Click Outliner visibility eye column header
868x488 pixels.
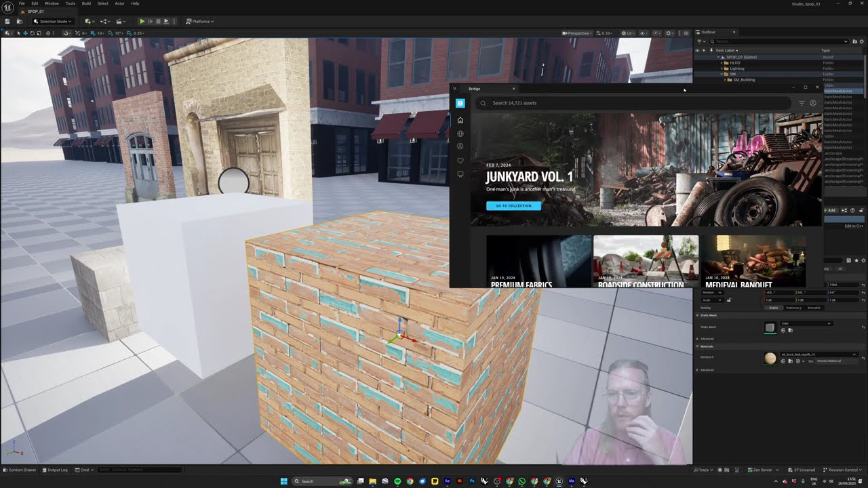697,50
